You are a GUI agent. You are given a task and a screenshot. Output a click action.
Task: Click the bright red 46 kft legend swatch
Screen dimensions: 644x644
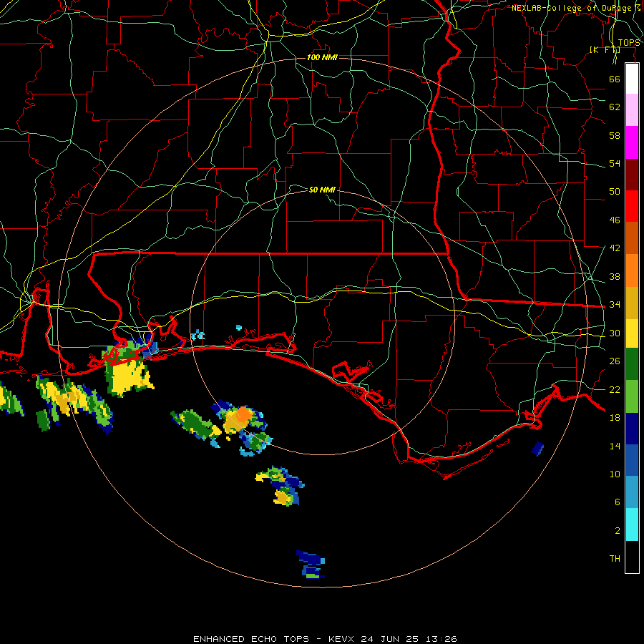click(632, 206)
